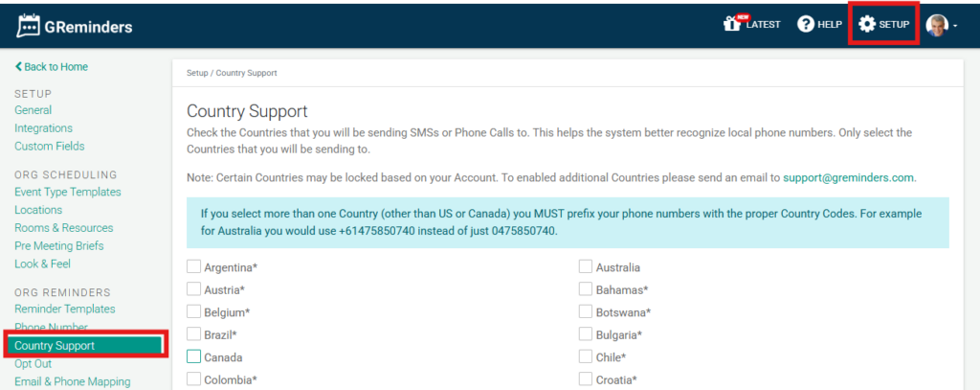Expand the profile dropdown arrow

click(955, 26)
